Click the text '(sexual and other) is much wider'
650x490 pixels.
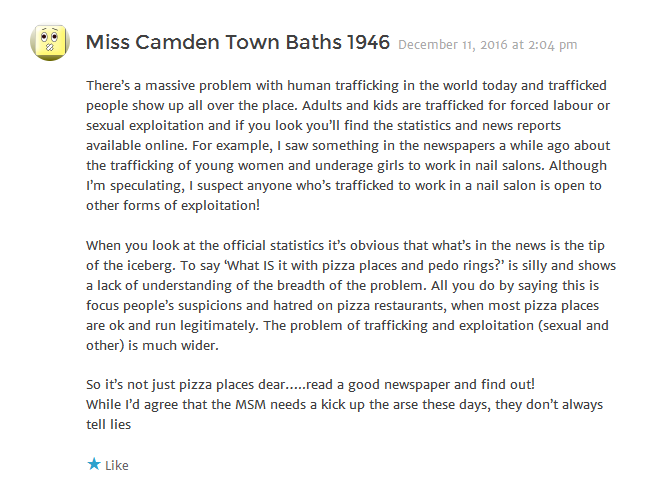[x=347, y=335]
